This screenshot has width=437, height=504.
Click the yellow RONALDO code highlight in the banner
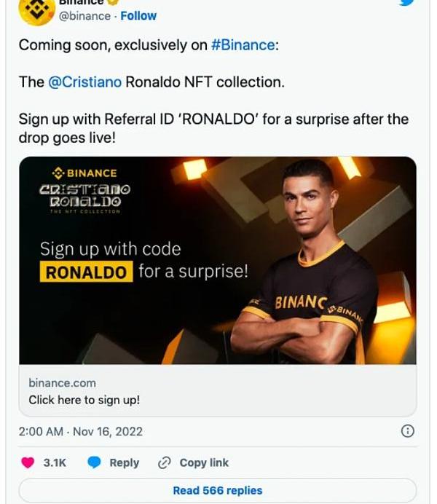coord(87,272)
